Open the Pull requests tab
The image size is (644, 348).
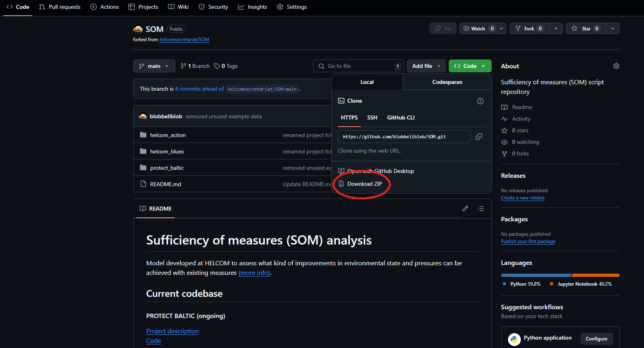[x=60, y=7]
